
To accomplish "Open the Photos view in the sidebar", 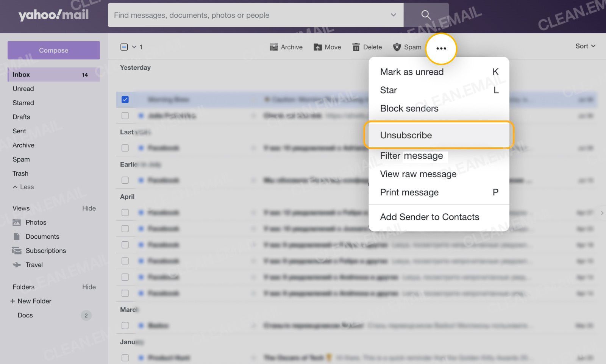I will tap(36, 222).
